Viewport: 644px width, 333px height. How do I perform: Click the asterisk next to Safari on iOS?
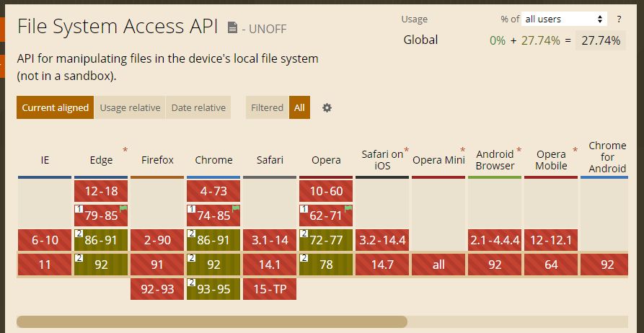(x=407, y=150)
